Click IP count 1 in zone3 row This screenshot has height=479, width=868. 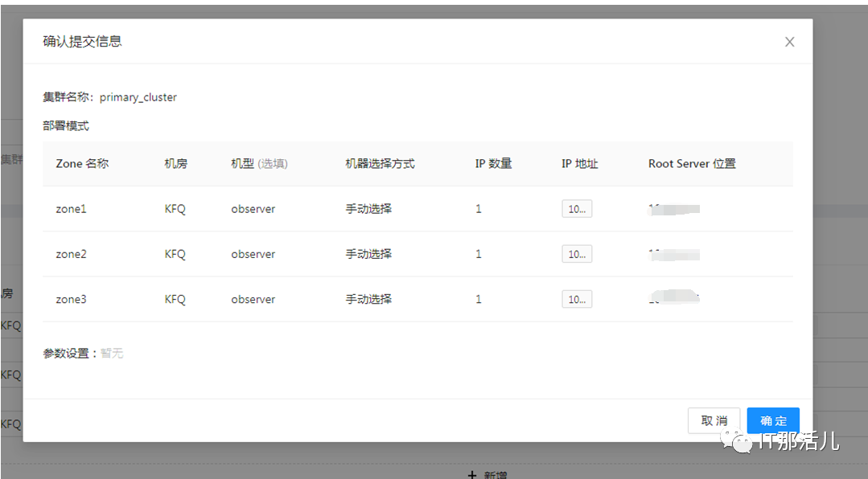click(x=479, y=299)
